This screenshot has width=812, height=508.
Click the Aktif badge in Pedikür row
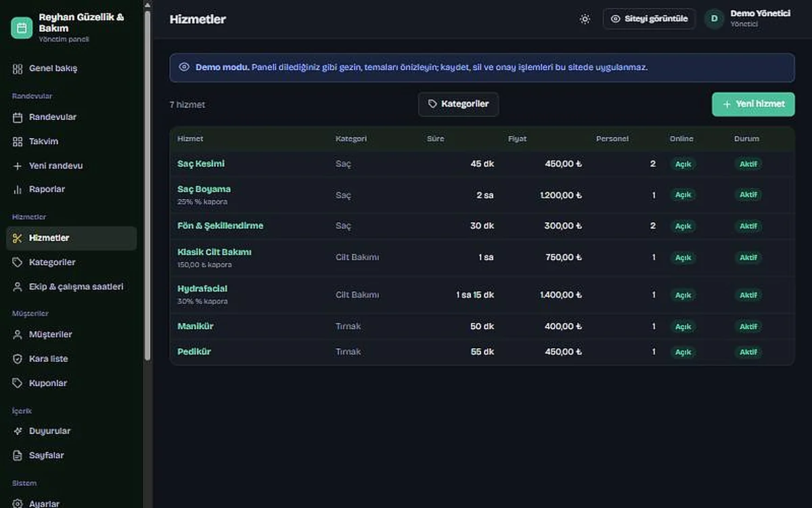[748, 352]
